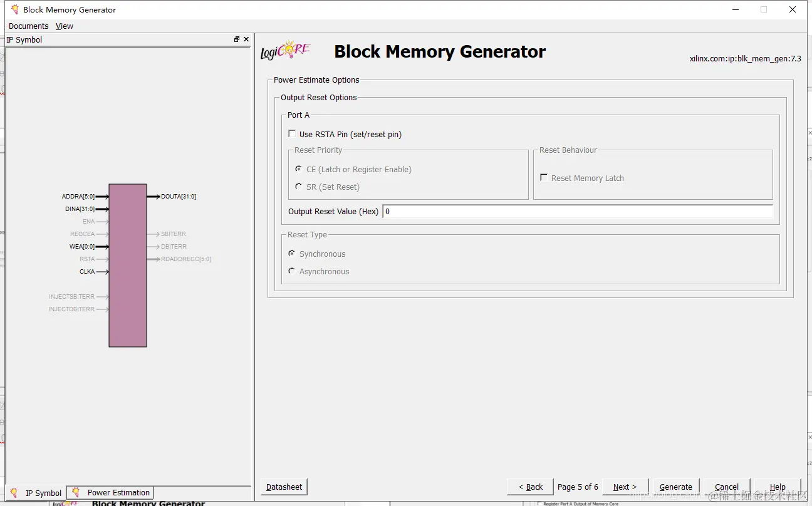Click the greyed REGCEA port label

(x=83, y=234)
